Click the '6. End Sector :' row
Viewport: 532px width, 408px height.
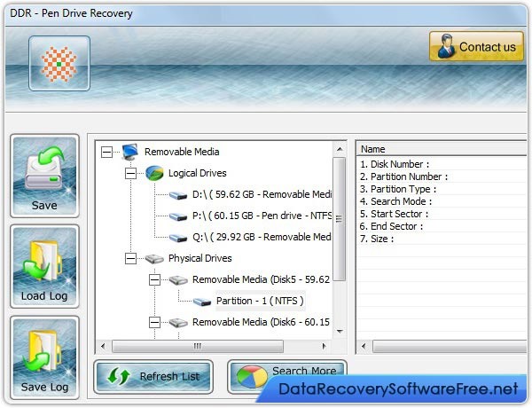pyautogui.click(x=442, y=226)
